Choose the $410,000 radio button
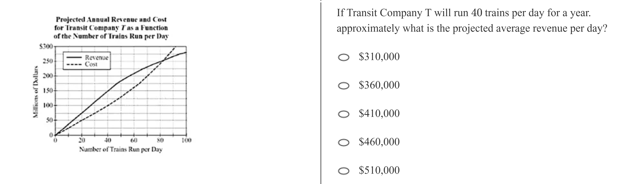This screenshot has height=184, width=644. click(x=344, y=114)
